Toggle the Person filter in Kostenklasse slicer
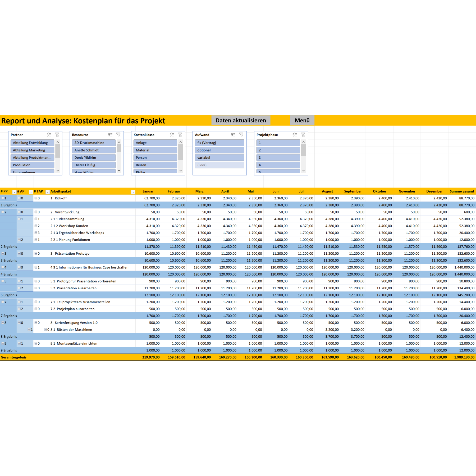 click(x=155, y=157)
